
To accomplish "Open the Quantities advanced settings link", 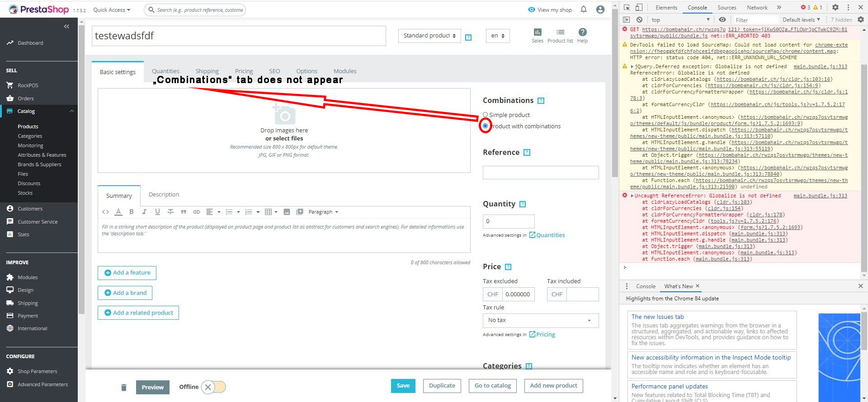I will [x=547, y=235].
